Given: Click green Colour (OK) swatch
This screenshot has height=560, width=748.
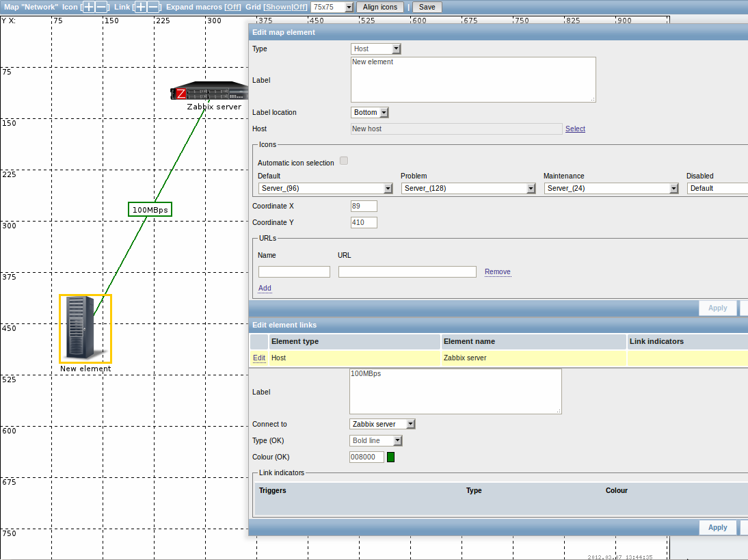Looking at the screenshot, I should pos(390,457).
